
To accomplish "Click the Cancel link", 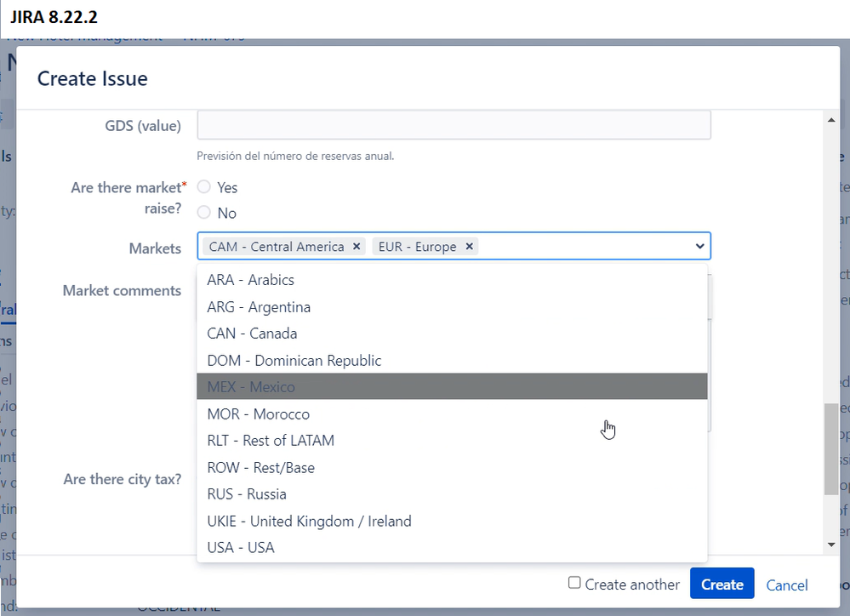I will [786, 585].
